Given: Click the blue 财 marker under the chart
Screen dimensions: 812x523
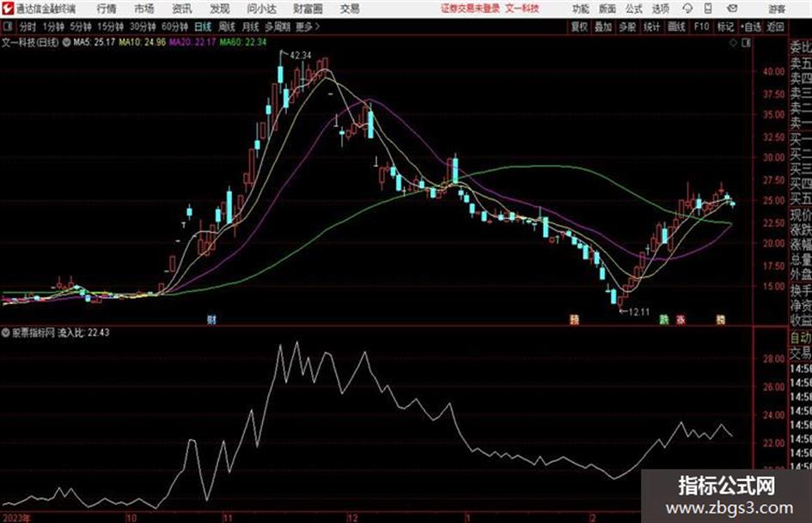Looking at the screenshot, I should 211,319.
